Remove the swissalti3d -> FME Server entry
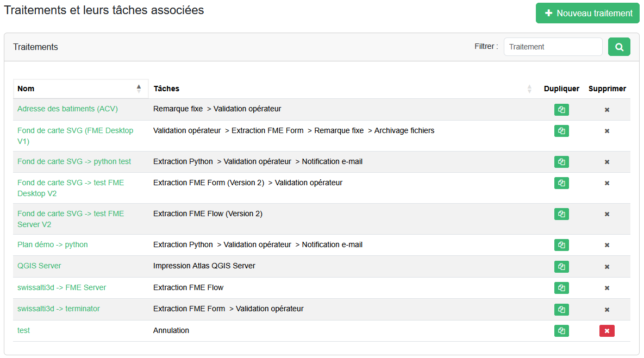 tap(607, 288)
